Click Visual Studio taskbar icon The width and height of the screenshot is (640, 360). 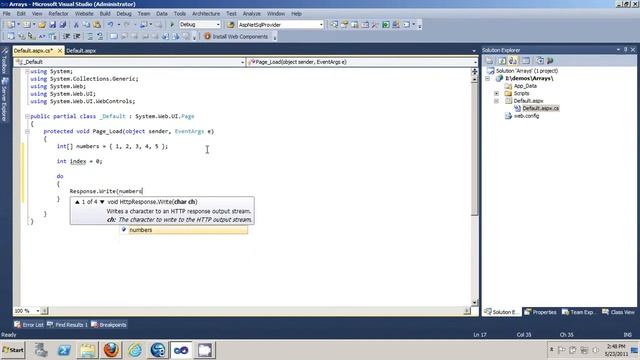click(x=181, y=350)
